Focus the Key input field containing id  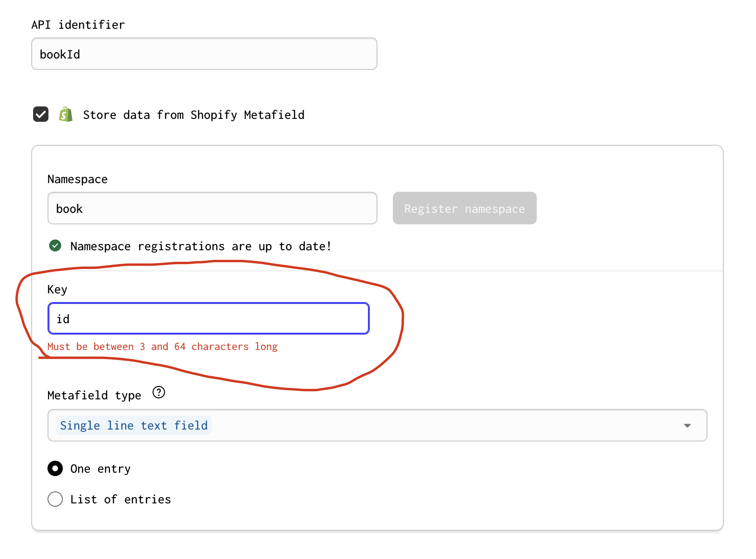coord(208,319)
